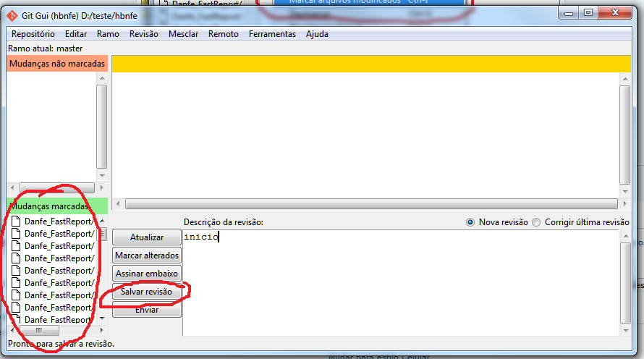Click the Atualizar button
This screenshot has height=359, width=644.
[147, 237]
